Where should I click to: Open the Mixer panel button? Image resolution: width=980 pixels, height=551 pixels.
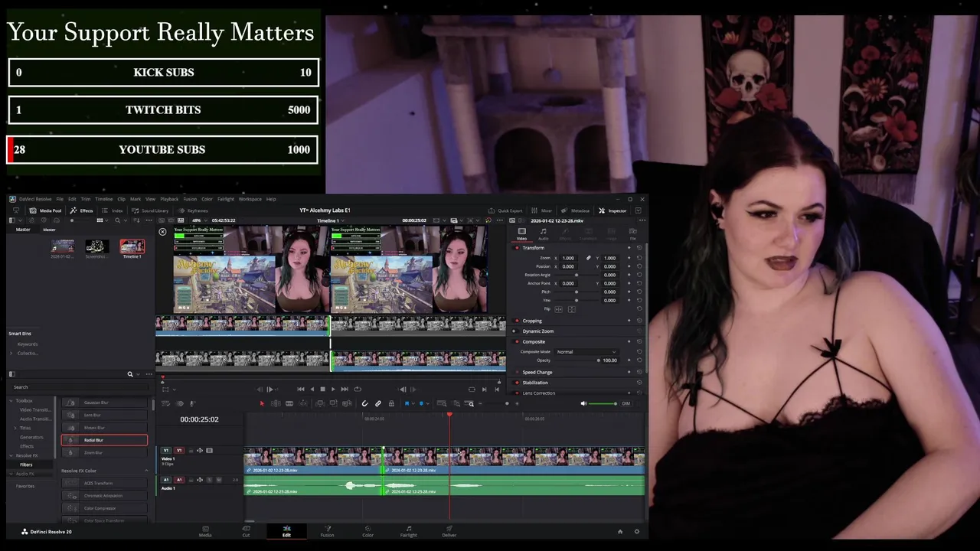[542, 210]
